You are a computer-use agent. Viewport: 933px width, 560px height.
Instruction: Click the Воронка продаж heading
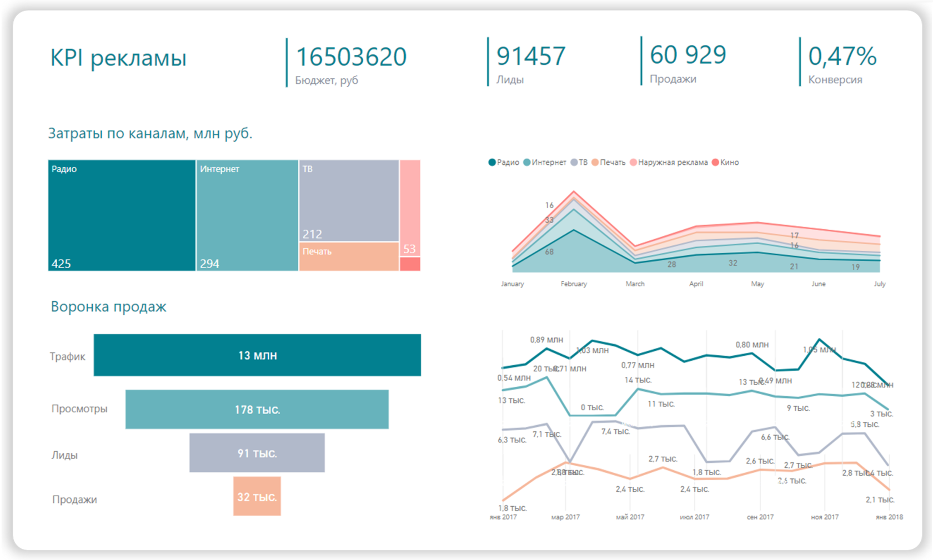point(108,306)
